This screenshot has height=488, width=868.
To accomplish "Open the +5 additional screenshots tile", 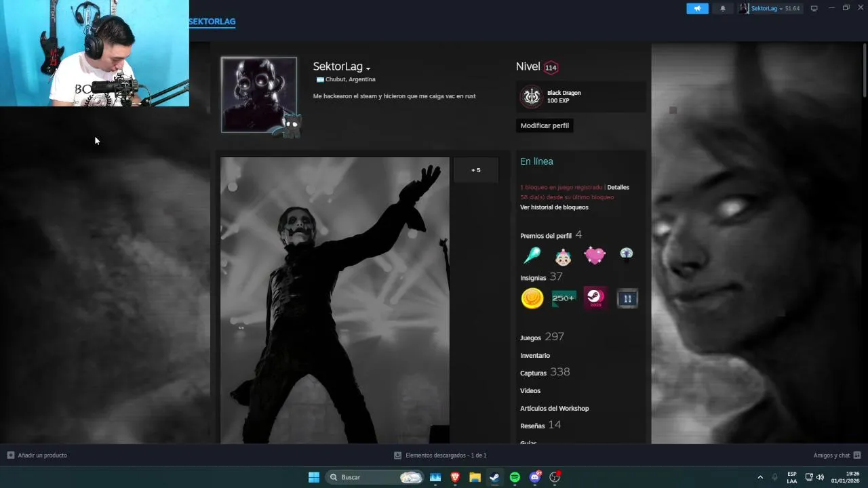I will tap(476, 170).
